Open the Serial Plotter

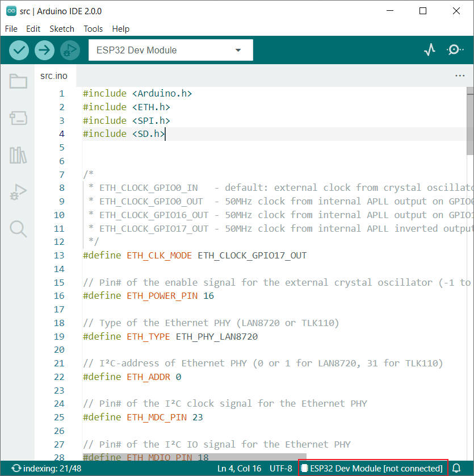(430, 50)
